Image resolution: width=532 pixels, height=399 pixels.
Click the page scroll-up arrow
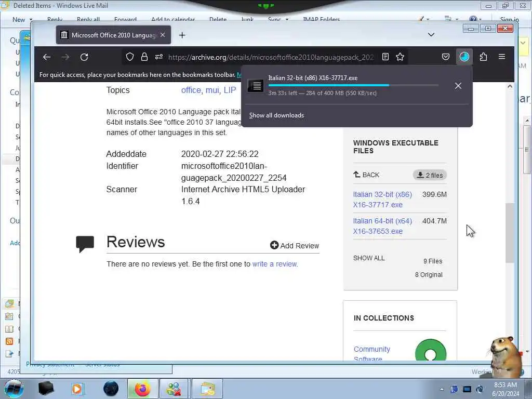510,87
